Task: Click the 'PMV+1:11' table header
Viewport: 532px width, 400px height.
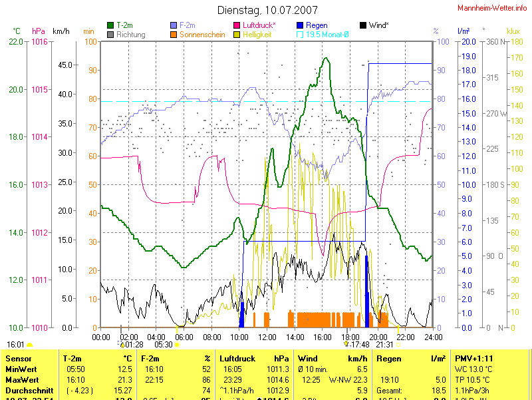Action: coord(474,359)
